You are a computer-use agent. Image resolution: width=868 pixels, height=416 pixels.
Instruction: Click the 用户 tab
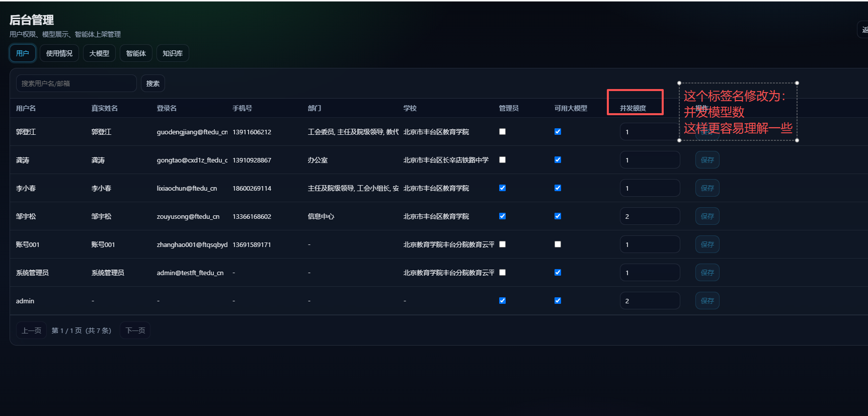click(x=23, y=53)
